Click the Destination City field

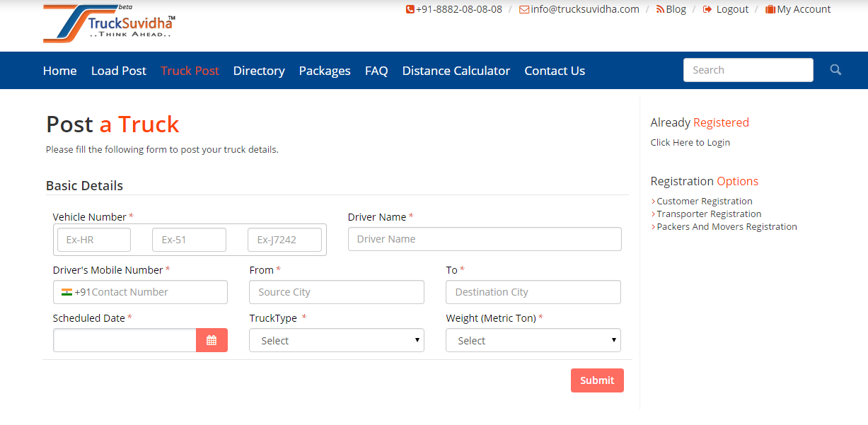(533, 292)
